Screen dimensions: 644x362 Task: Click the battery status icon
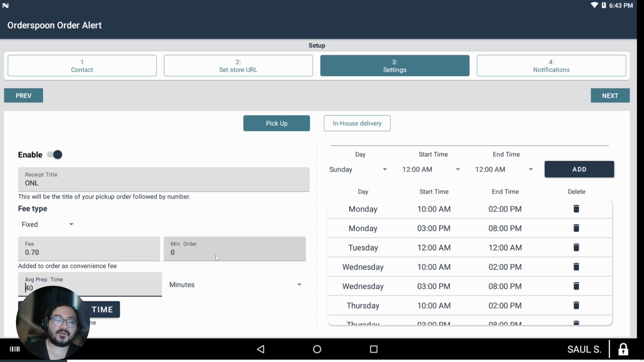point(604,5)
